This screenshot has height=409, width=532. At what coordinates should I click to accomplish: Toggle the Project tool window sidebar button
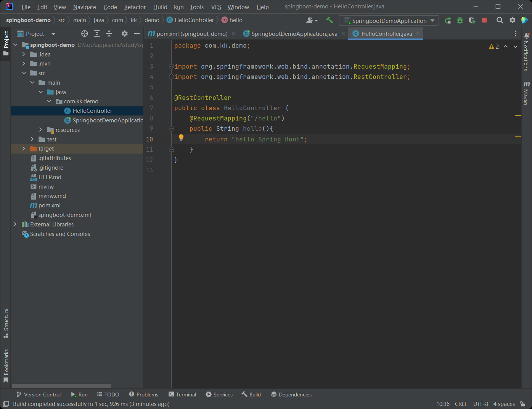pos(6,43)
